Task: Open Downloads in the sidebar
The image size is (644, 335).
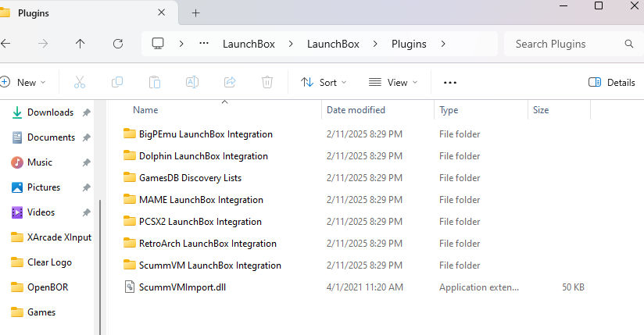Action: point(50,112)
